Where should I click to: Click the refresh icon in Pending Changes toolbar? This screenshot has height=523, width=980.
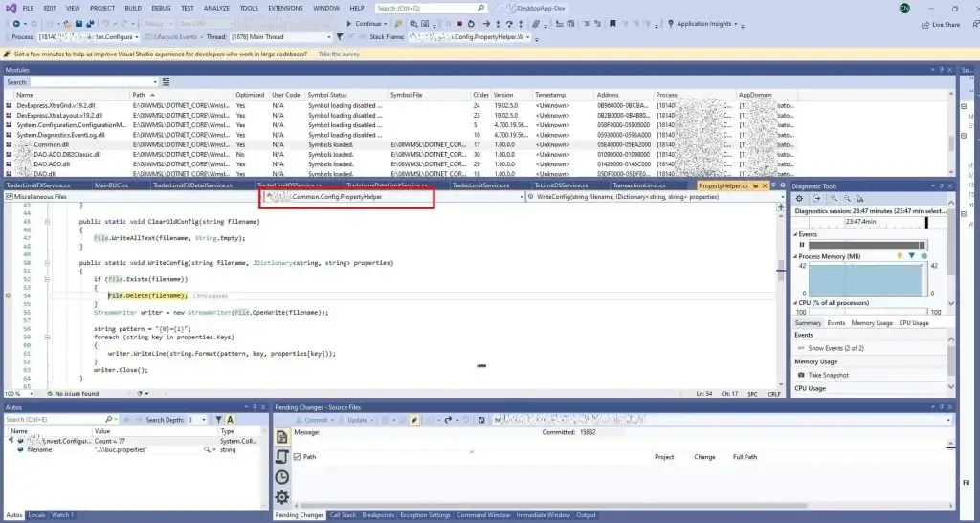tap(480, 420)
